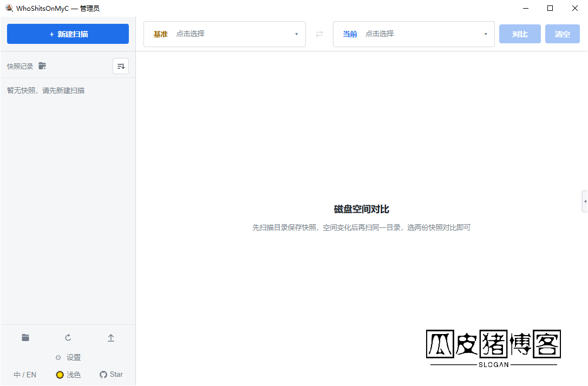
Task: Close the WhoShitsOnMyC window
Action: pyautogui.click(x=575, y=8)
